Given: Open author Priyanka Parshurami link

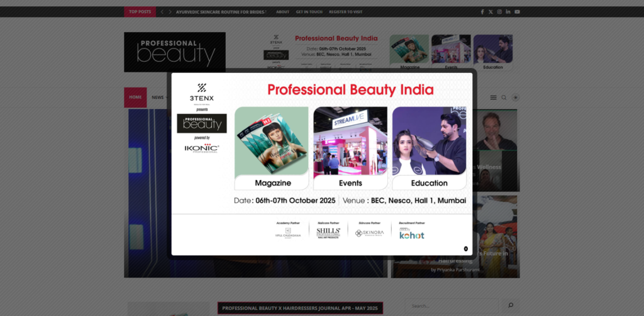Looking at the screenshot, I should [458, 269].
